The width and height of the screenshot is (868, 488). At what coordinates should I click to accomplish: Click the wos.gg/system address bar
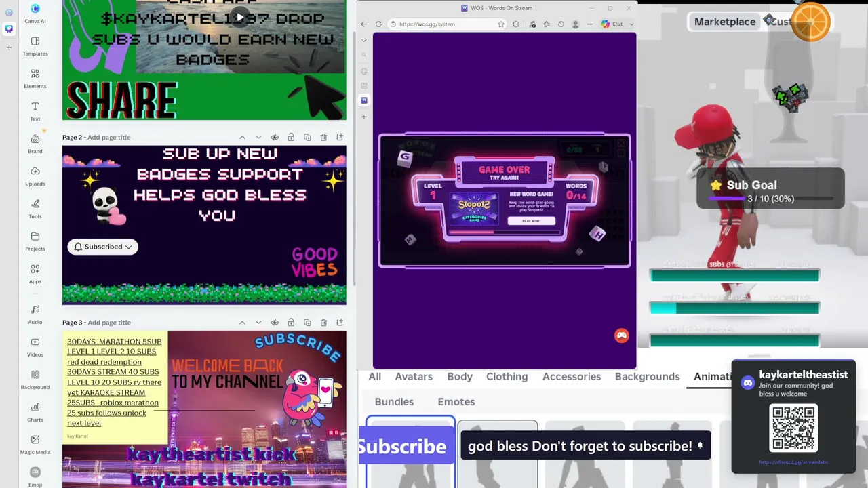(448, 24)
